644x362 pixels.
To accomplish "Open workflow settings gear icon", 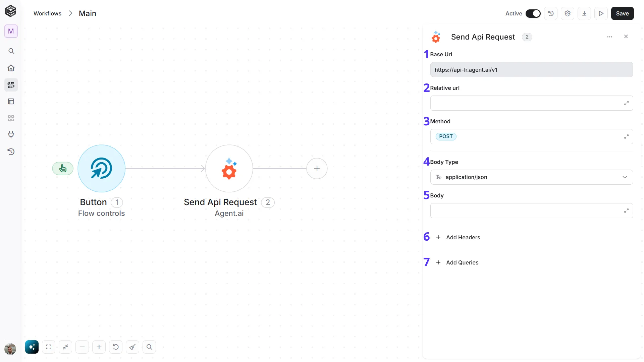I will [568, 13].
